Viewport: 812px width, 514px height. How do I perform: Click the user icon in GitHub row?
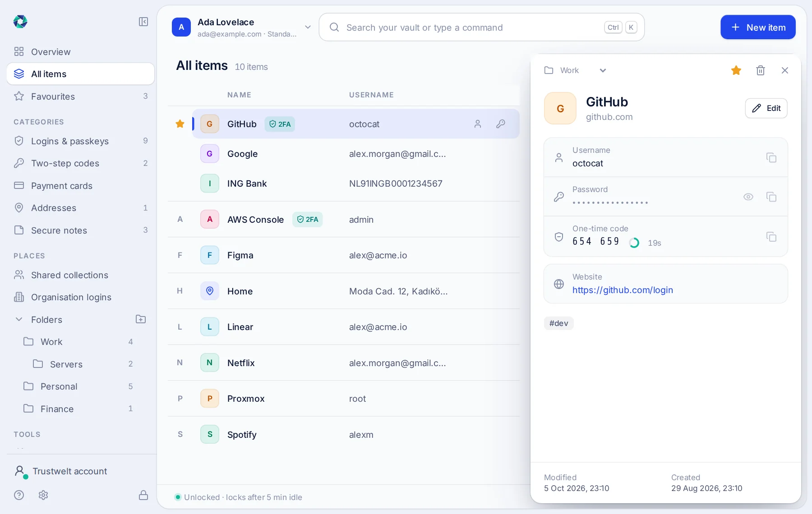tap(478, 124)
